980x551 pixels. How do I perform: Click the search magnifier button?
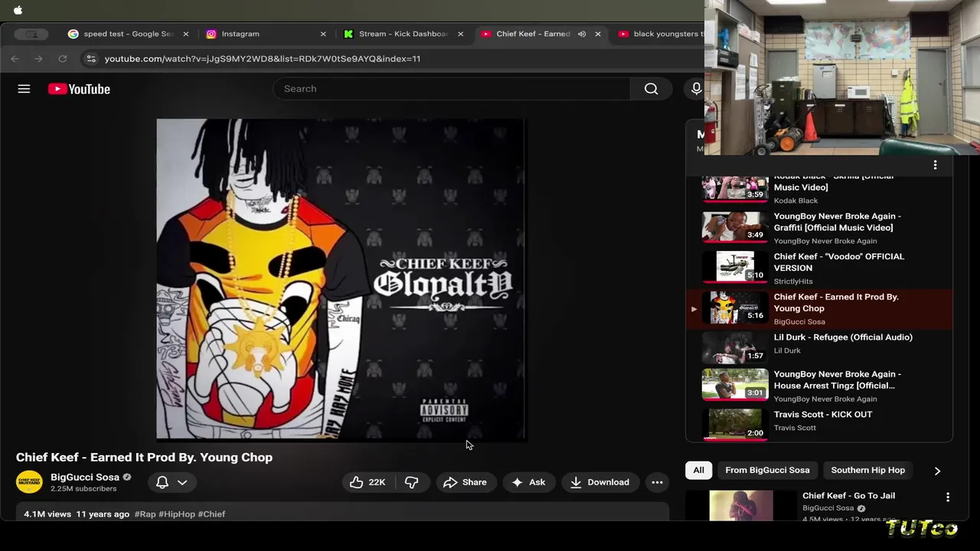651,89
